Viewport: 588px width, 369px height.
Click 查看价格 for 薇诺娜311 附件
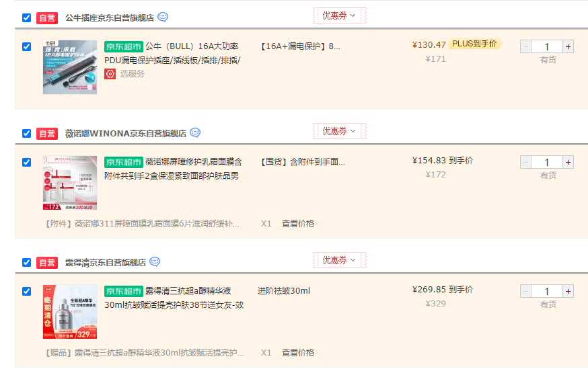pyautogui.click(x=298, y=224)
